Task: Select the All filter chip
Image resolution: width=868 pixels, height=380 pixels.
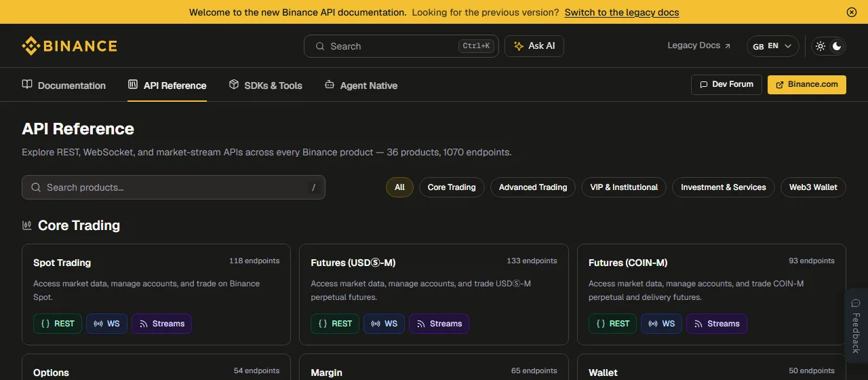Action: [x=399, y=187]
